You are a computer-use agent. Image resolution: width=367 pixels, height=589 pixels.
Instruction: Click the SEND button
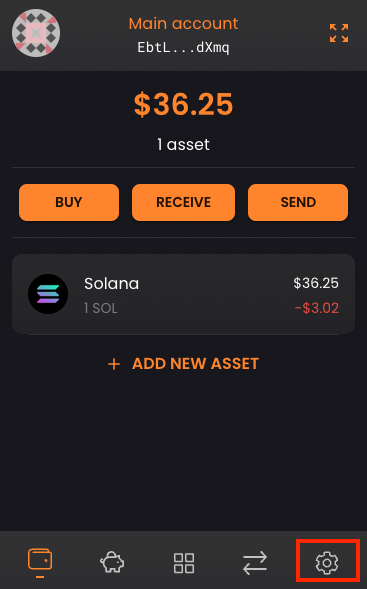coord(298,202)
